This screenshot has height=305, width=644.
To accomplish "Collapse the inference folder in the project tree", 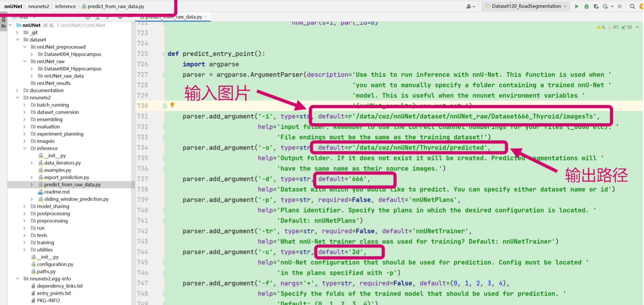I will (x=24, y=148).
